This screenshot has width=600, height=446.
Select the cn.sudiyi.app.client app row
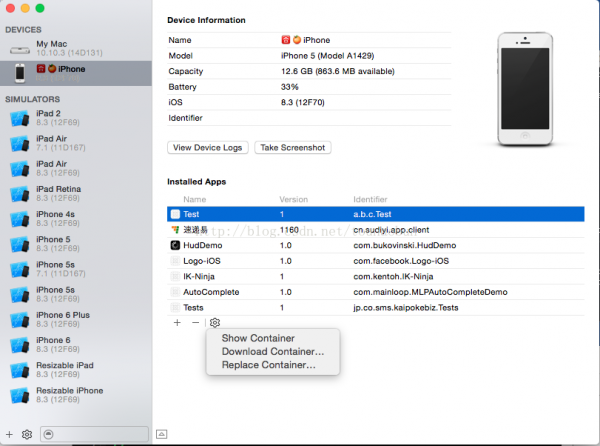[376, 230]
